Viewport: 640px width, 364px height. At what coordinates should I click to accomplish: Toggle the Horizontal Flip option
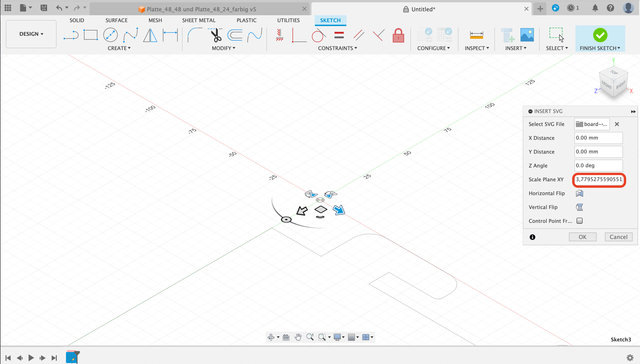click(x=579, y=193)
